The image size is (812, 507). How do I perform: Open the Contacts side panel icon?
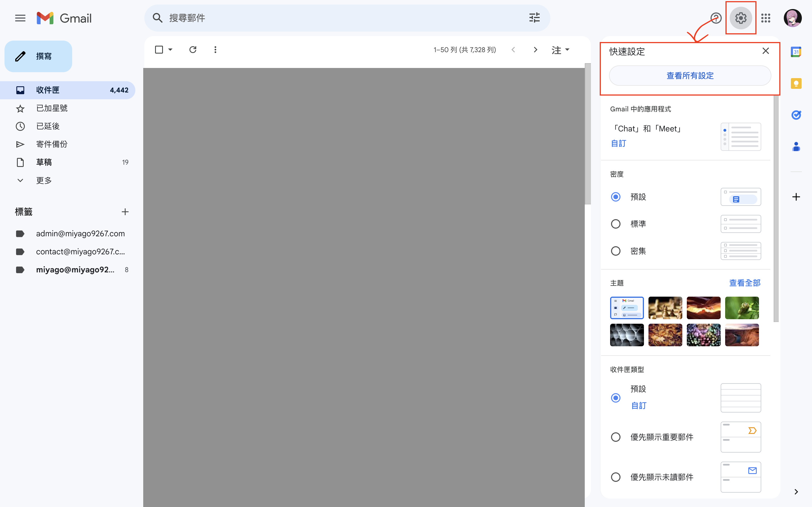[796, 147]
